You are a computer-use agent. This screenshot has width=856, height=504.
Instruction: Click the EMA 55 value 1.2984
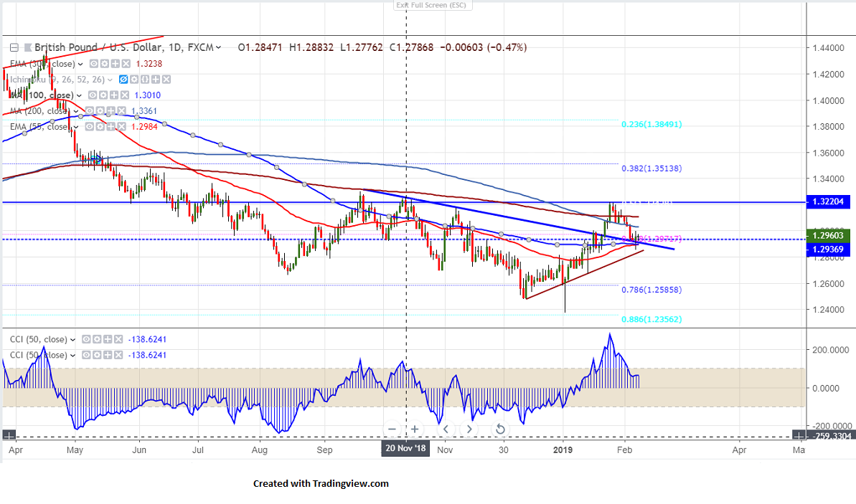[145, 127]
